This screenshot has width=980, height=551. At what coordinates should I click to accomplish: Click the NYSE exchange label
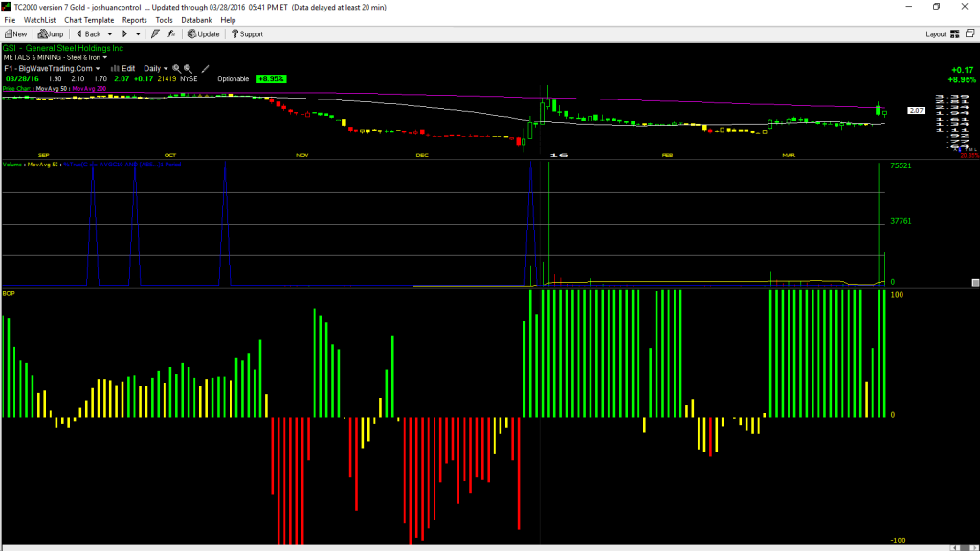click(189, 79)
